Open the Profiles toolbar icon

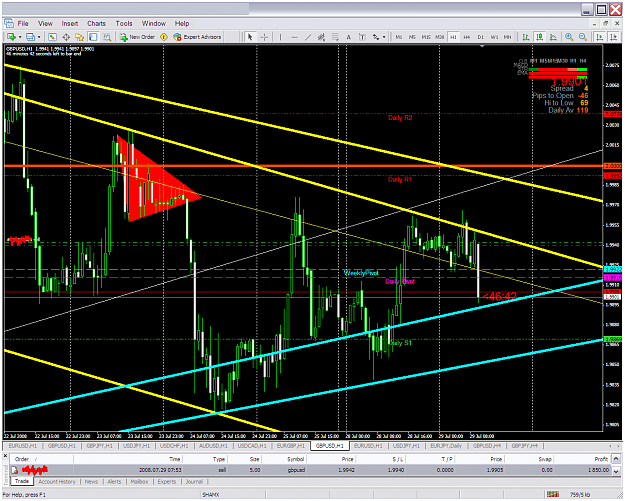pyautogui.click(x=30, y=37)
